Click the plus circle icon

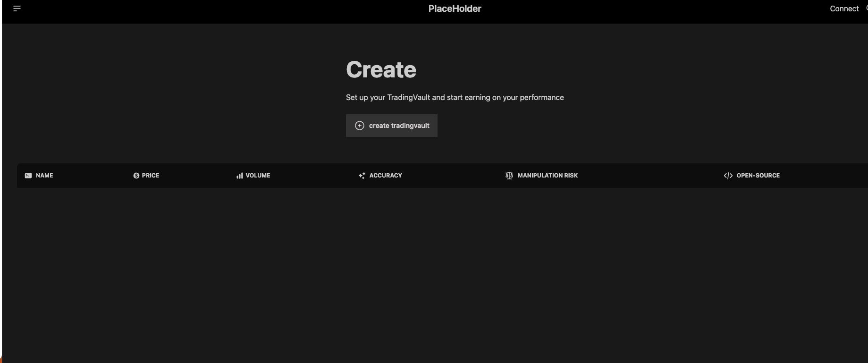(x=360, y=126)
